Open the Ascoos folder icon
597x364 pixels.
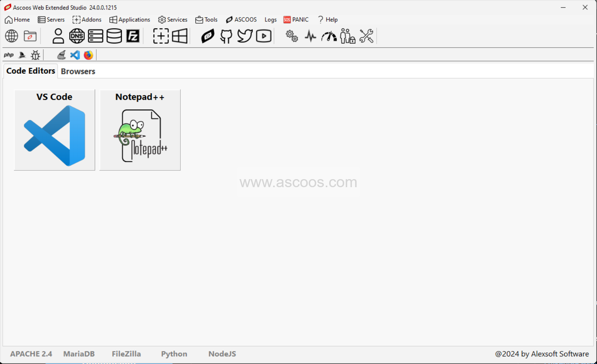point(30,36)
